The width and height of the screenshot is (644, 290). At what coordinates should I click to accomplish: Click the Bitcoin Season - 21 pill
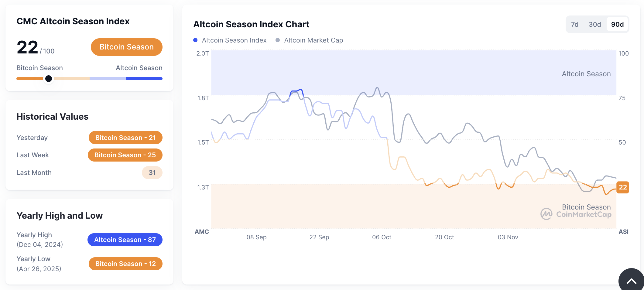(125, 138)
